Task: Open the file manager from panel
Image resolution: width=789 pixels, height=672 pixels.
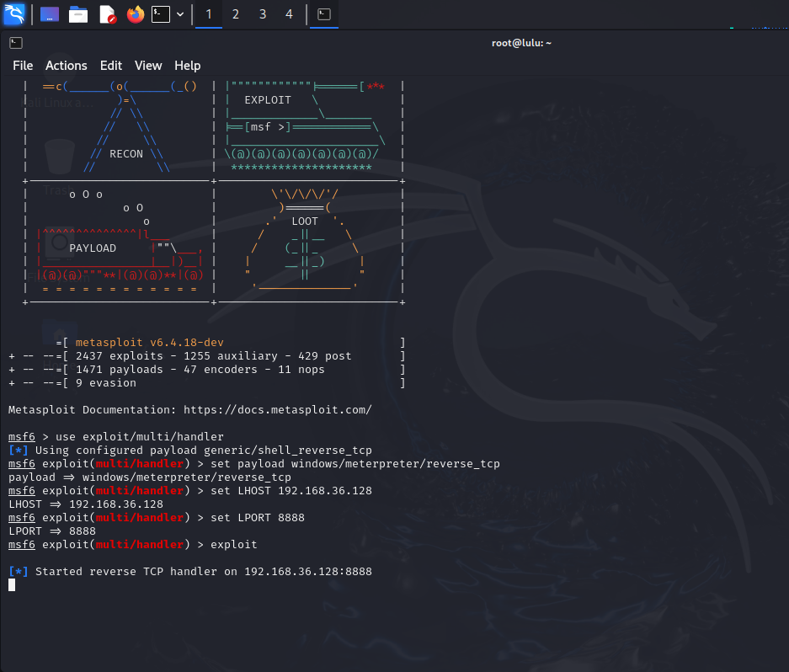Action: (x=78, y=14)
